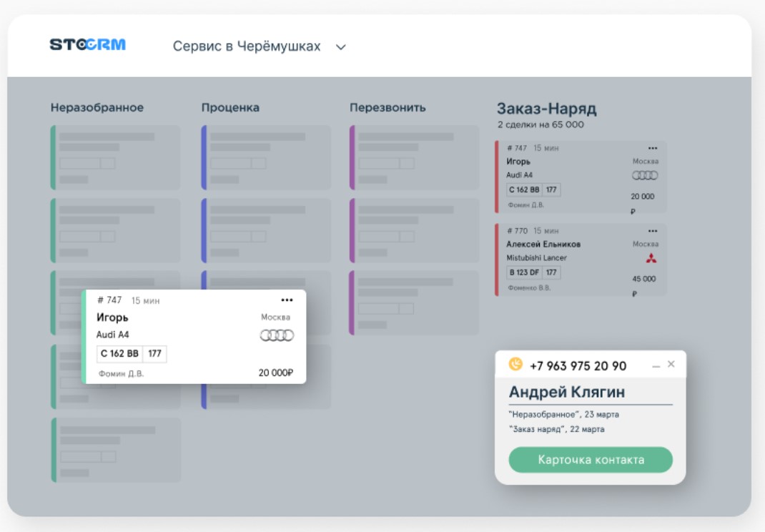Select the Неразобранное column header

[97, 108]
